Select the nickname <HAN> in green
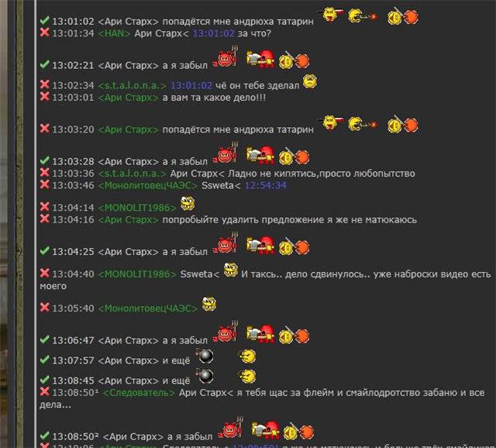The image size is (496, 448). (x=115, y=33)
